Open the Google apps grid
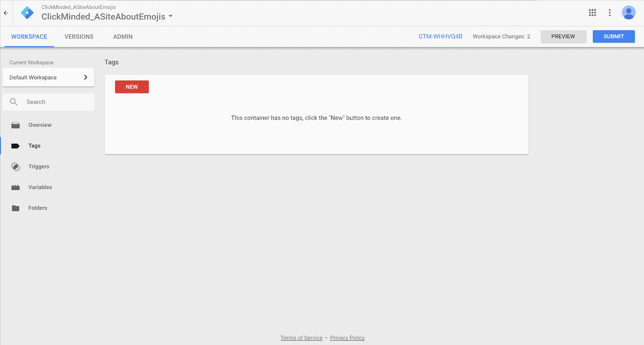This screenshot has width=644, height=345. pyautogui.click(x=592, y=13)
